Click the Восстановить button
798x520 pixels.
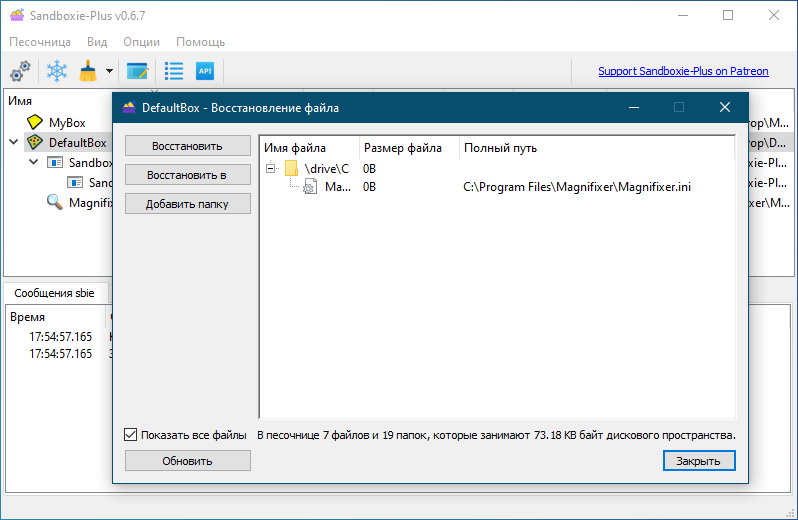click(187, 146)
